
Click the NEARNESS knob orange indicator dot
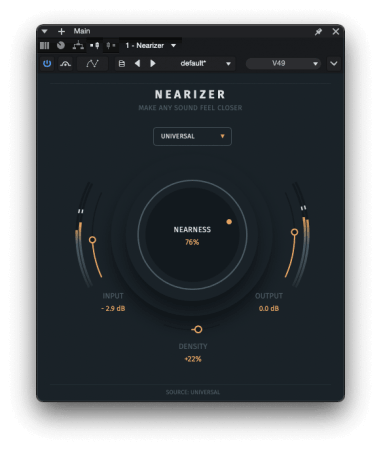[x=229, y=222]
